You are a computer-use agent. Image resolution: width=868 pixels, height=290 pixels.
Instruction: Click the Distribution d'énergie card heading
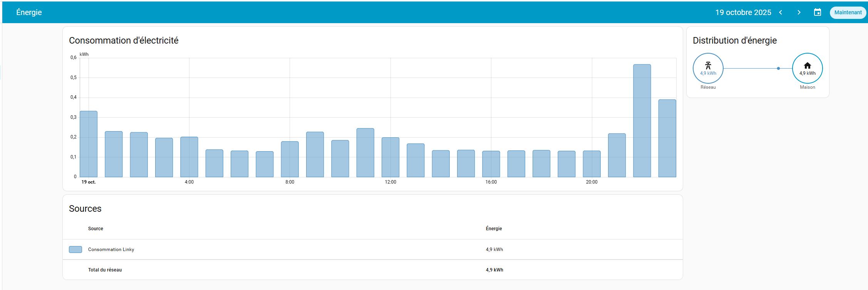pyautogui.click(x=734, y=40)
